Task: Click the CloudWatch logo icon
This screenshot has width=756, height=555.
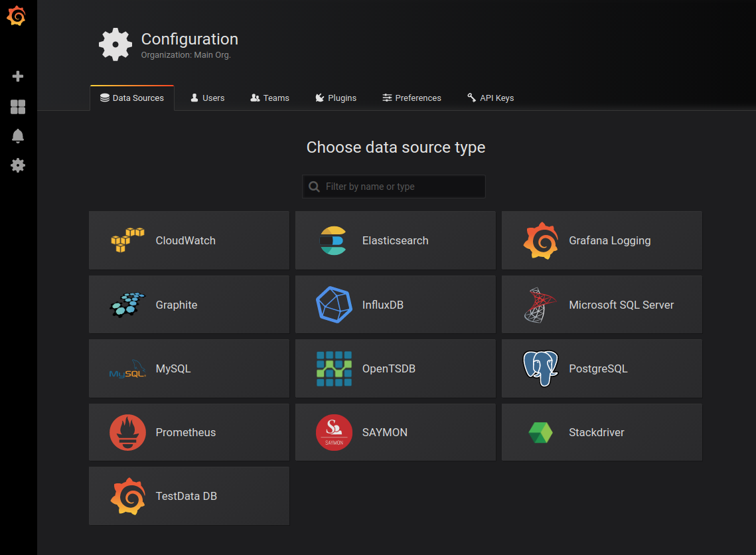Action: point(127,240)
